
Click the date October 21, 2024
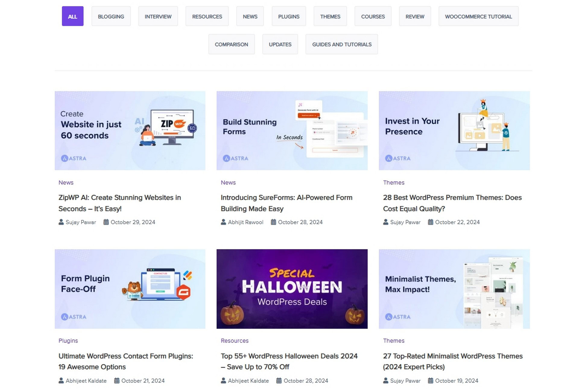pyautogui.click(x=143, y=381)
